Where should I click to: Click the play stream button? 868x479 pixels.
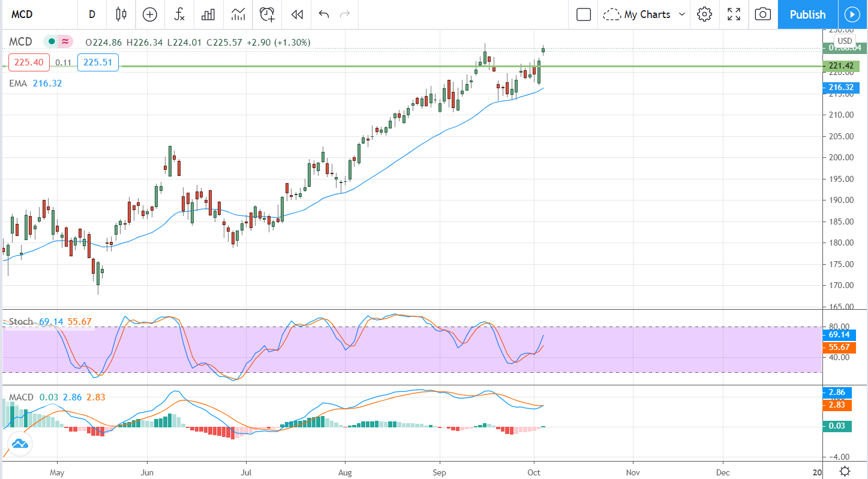pyautogui.click(x=852, y=14)
